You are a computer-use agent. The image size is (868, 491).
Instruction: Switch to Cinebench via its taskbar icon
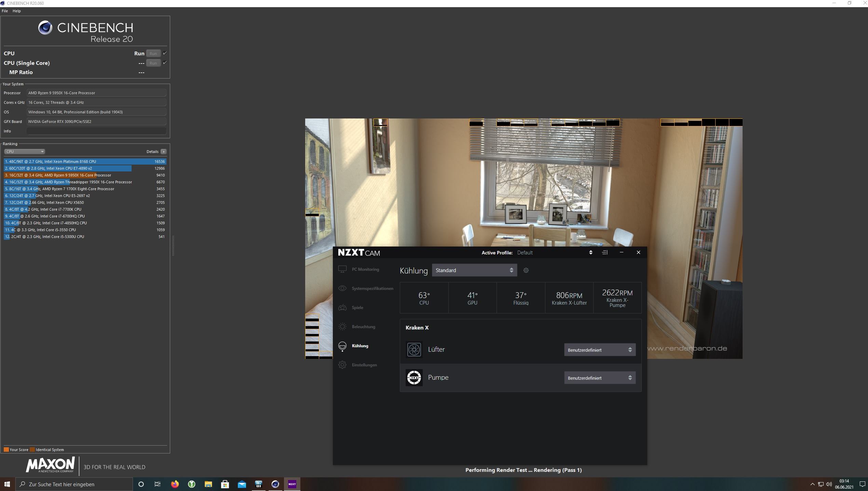tap(275, 484)
